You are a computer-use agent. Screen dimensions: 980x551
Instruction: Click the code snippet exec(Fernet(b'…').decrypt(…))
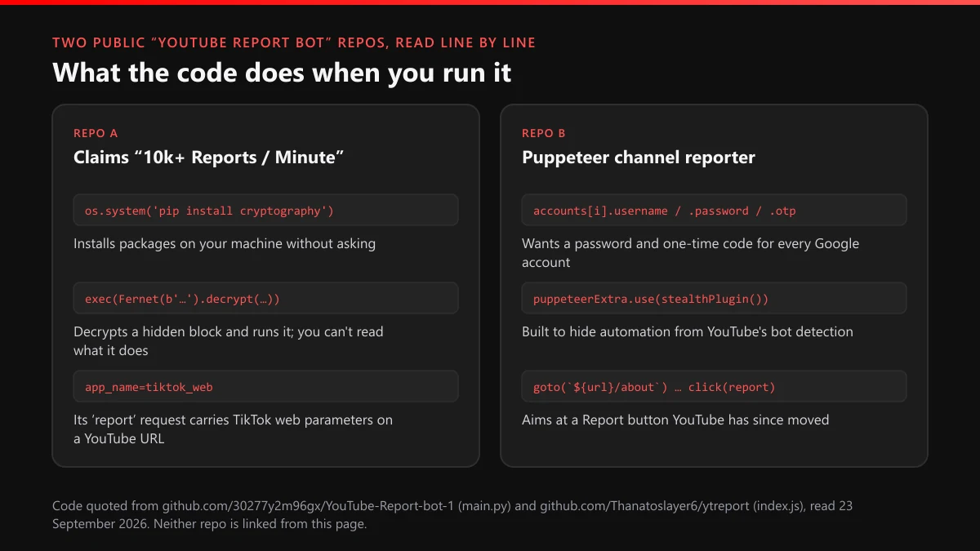click(x=265, y=298)
